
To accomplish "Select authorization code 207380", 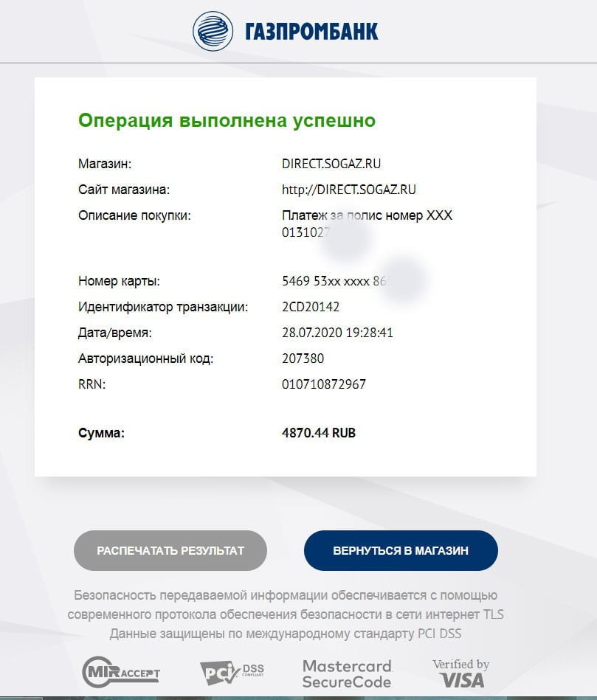I will click(x=303, y=358).
